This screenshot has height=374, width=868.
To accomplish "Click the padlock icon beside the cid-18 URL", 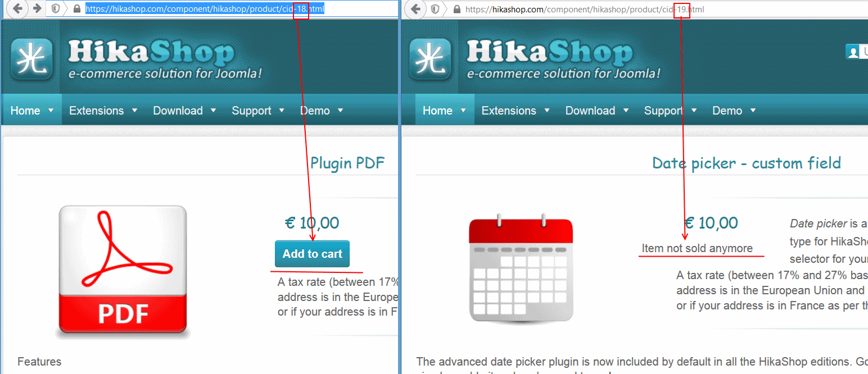I will tap(77, 9).
